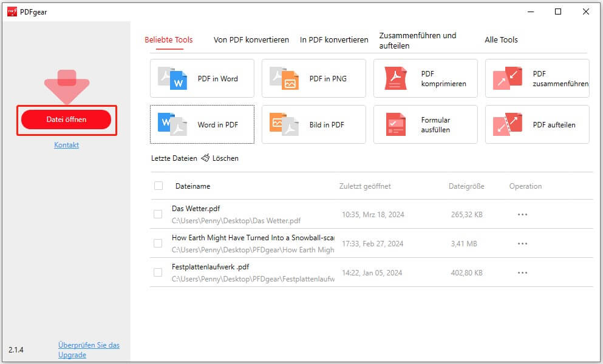Screen dimensions: 603x364
Task: Open the Formular ausfüllen tool
Action: tap(425, 124)
